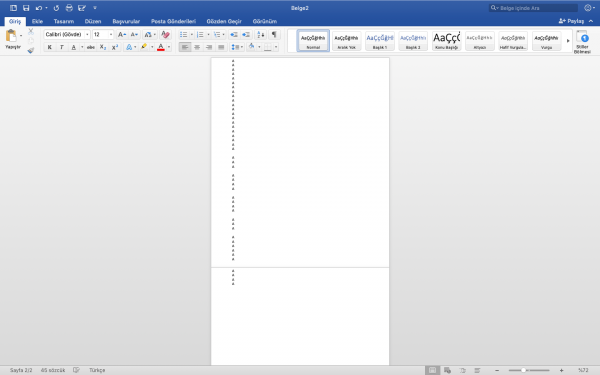Open the Başvurular tab

tap(126, 21)
